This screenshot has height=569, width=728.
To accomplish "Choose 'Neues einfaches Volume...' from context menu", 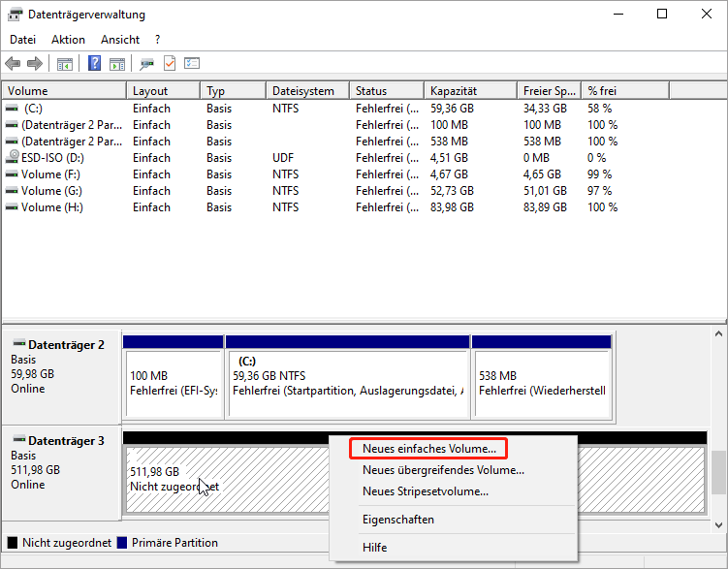I will pyautogui.click(x=428, y=449).
